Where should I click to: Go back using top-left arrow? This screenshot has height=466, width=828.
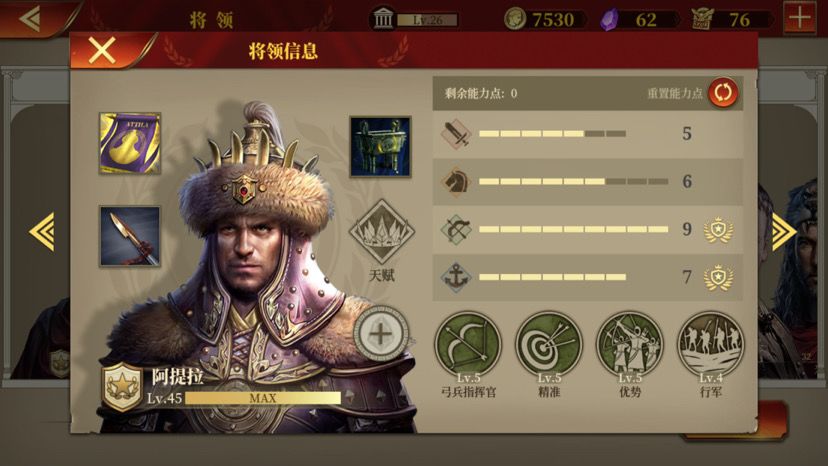click(30, 19)
